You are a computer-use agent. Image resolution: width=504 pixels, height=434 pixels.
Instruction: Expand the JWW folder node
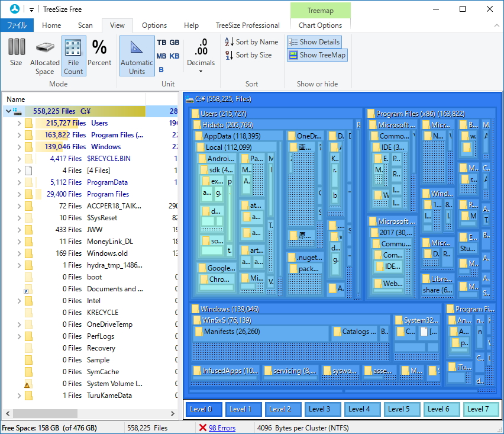tap(19, 230)
